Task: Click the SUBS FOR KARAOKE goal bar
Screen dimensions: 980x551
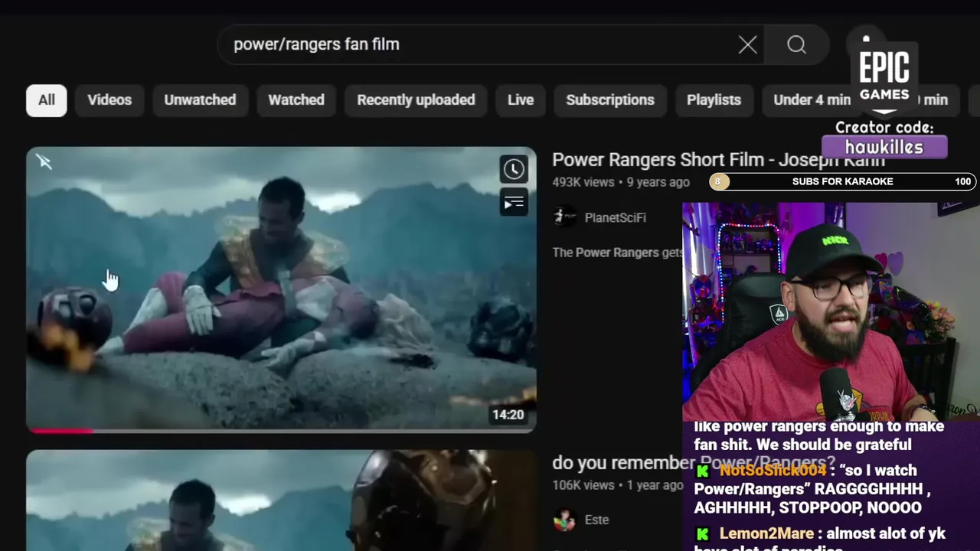Action: coord(842,181)
